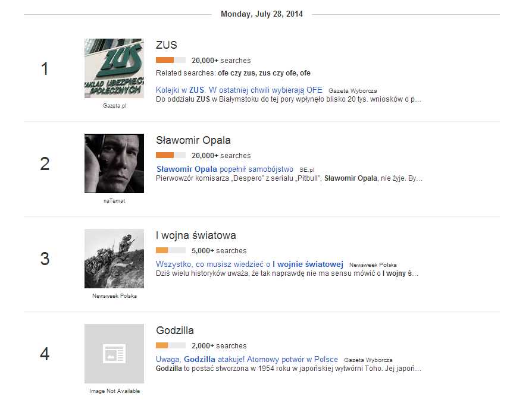The height and width of the screenshot is (406, 532).
Task: Open article 'Kolejki w ZUS' headline
Action: (239, 90)
